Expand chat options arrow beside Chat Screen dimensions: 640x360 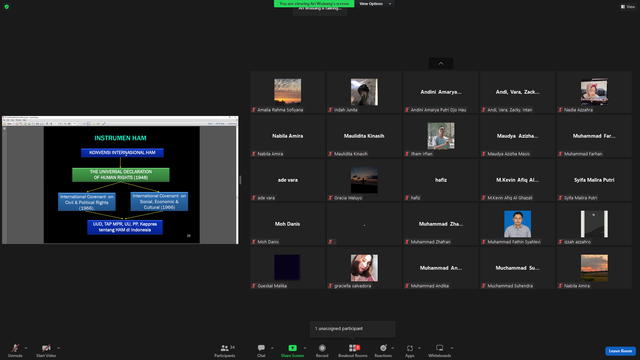(272, 348)
